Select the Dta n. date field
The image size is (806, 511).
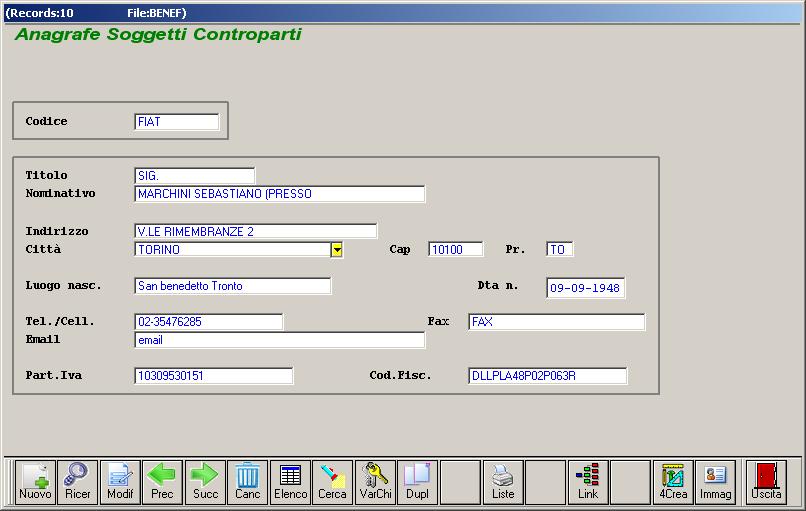(585, 288)
